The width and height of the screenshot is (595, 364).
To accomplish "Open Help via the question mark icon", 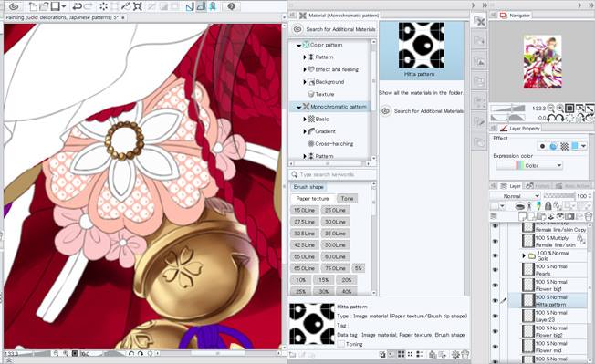I will tap(232, 6).
